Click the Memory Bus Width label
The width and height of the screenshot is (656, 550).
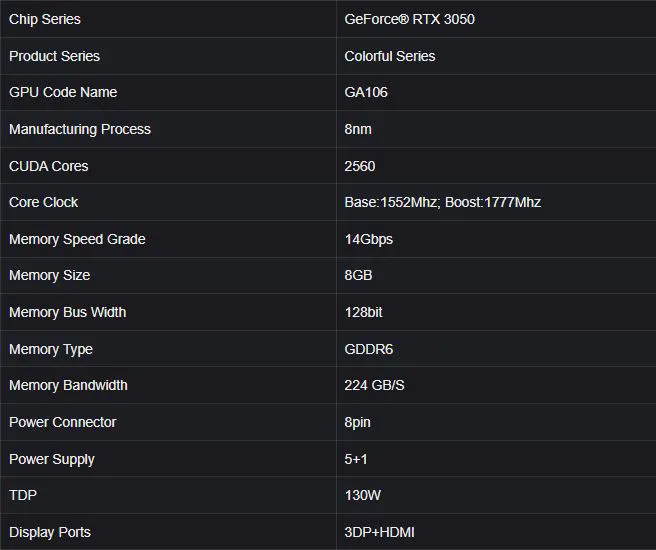67,312
